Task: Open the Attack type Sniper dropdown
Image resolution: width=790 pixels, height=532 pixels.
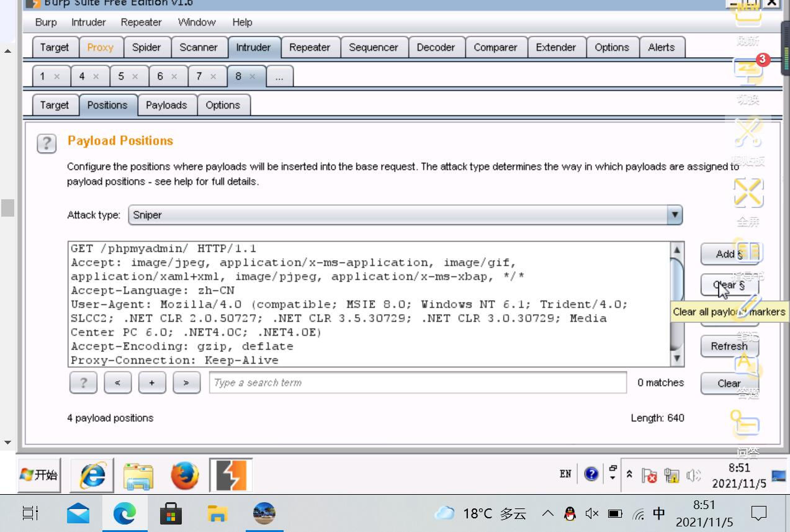Action: [x=405, y=215]
